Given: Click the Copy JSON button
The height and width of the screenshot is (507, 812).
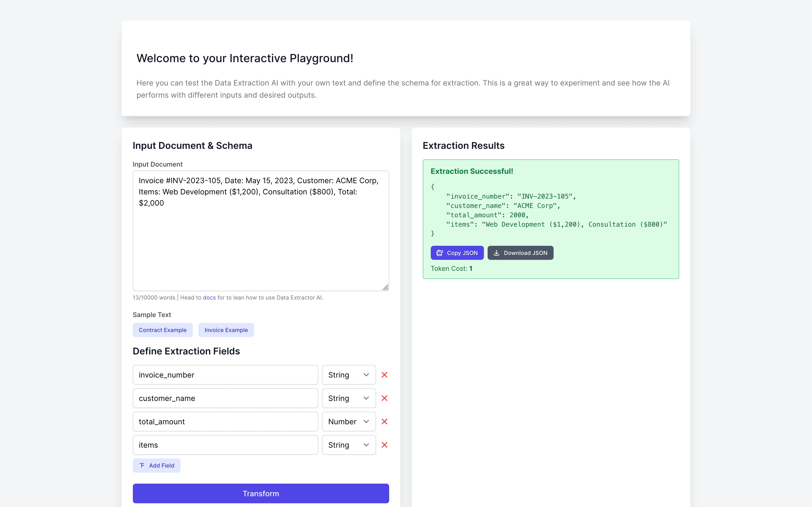Looking at the screenshot, I should coord(457,253).
